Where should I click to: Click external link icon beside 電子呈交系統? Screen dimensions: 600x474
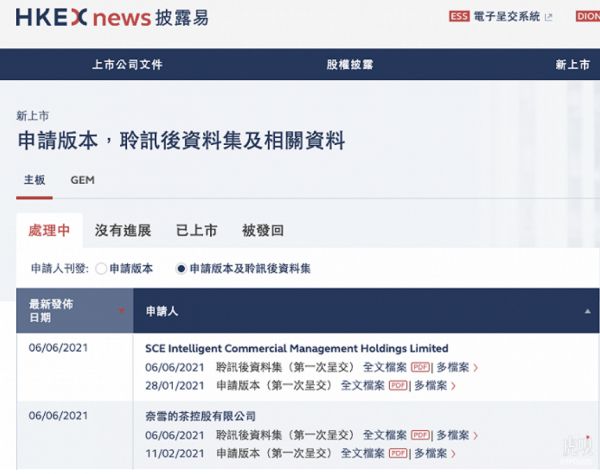[548, 17]
